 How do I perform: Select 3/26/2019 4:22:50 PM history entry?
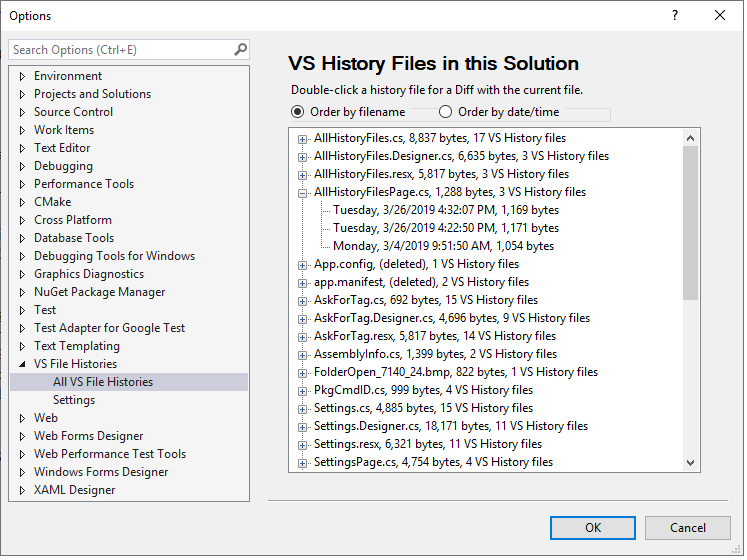coord(446,228)
